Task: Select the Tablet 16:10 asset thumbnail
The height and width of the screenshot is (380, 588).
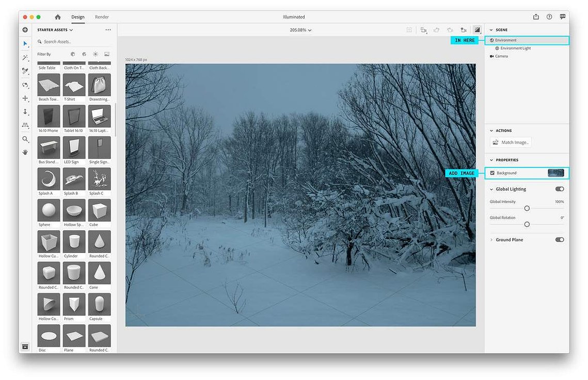Action: tap(74, 116)
